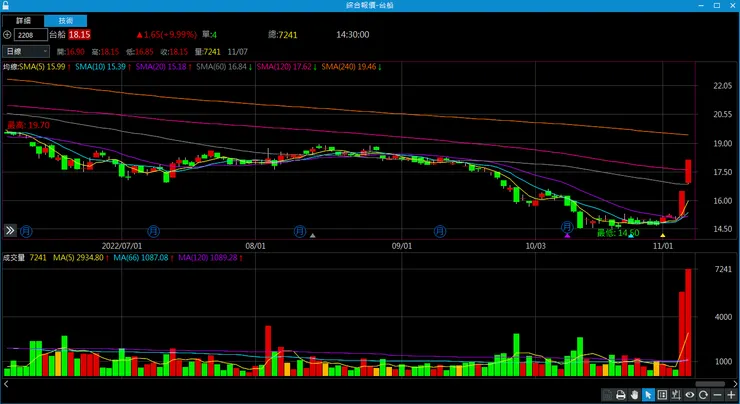Click the 最高: 19.70 annotation

28,126
